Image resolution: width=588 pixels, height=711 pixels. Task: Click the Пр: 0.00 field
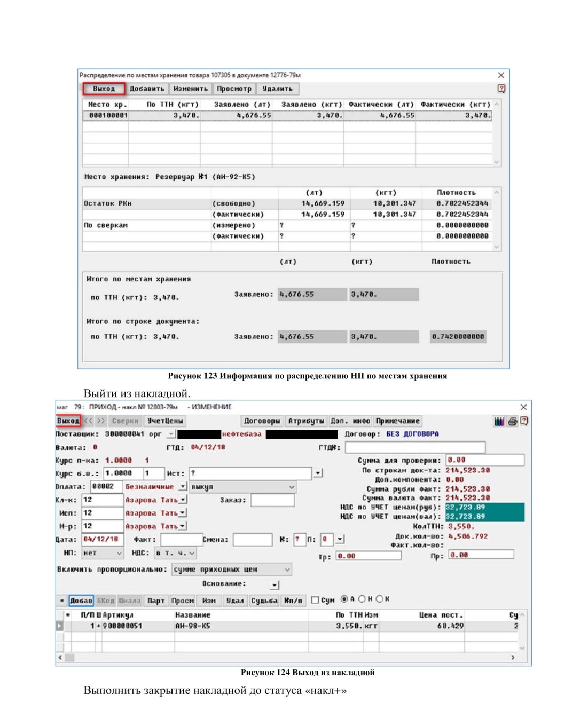point(481,555)
